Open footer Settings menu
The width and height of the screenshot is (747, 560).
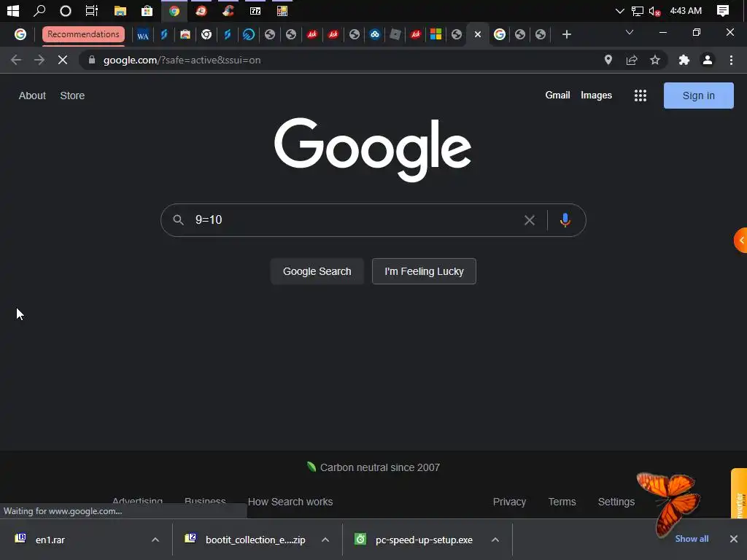click(x=616, y=502)
